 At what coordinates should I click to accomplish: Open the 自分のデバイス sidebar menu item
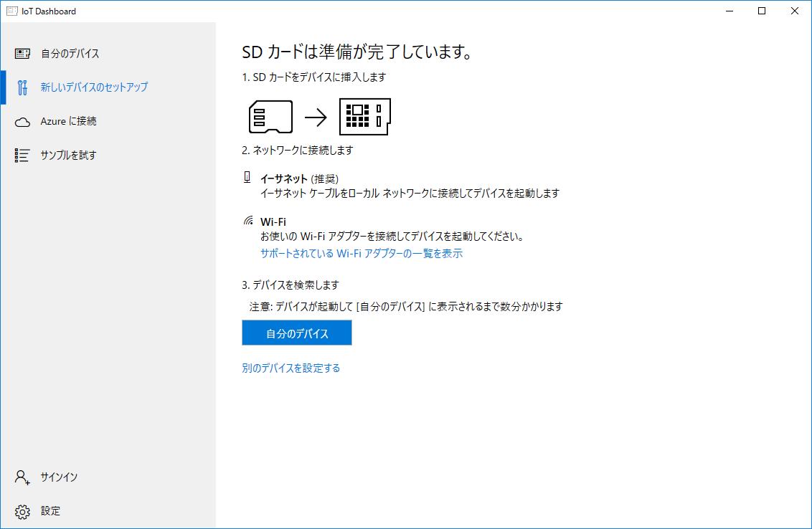[x=108, y=53]
